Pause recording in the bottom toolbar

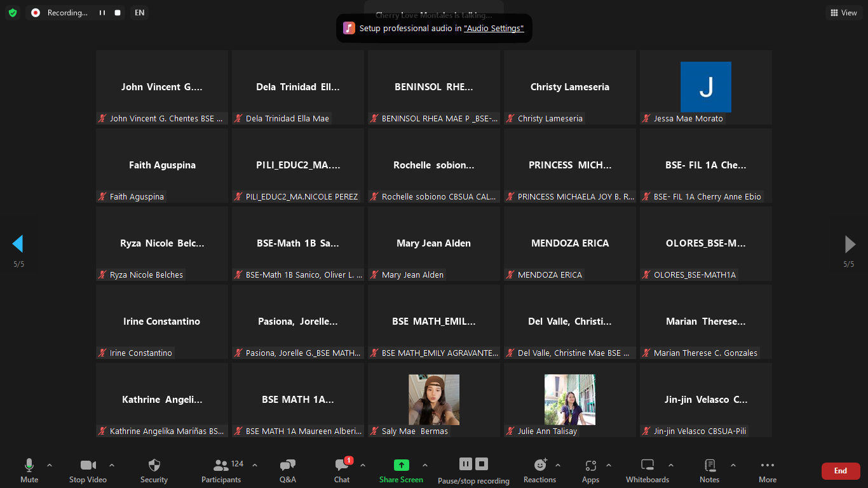click(466, 464)
